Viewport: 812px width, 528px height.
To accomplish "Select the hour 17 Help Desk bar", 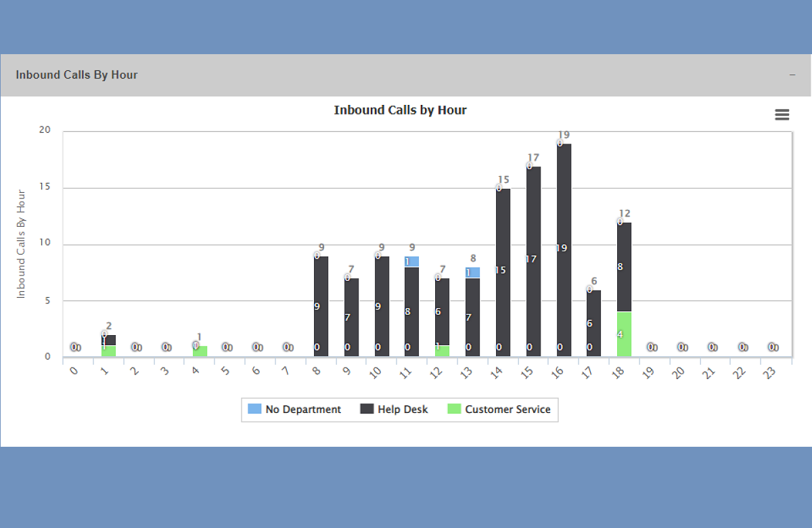I will [593, 323].
